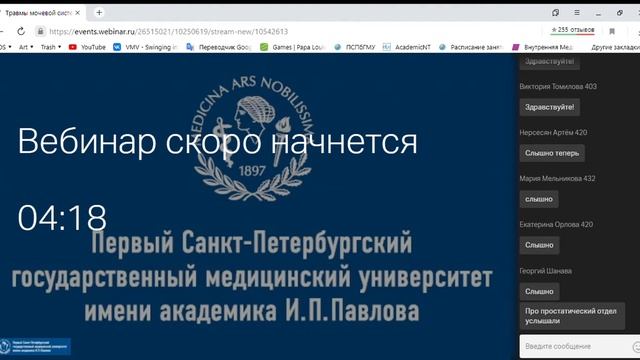Image resolution: width=640 pixels, height=360 pixels.
Task: Click Георгий Шанава's Слышно message
Action: coord(539,291)
